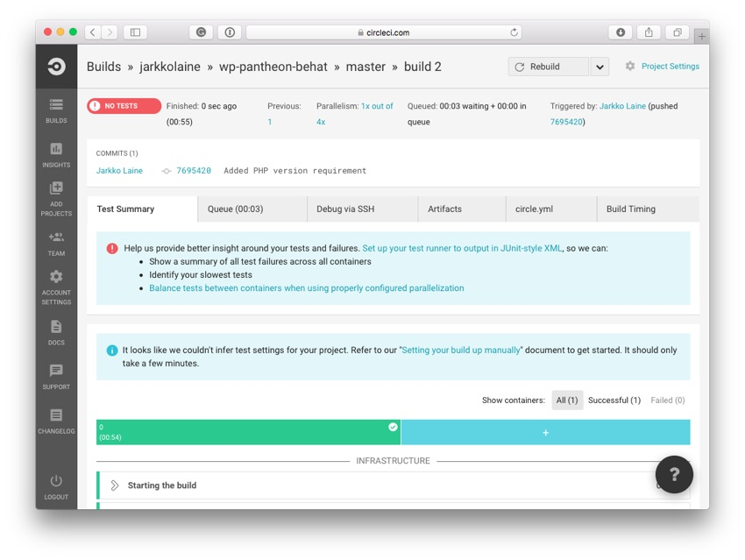Viewport: 745px width, 560px height.
Task: Open Jarkko Laine link in commits
Action: 119,171
